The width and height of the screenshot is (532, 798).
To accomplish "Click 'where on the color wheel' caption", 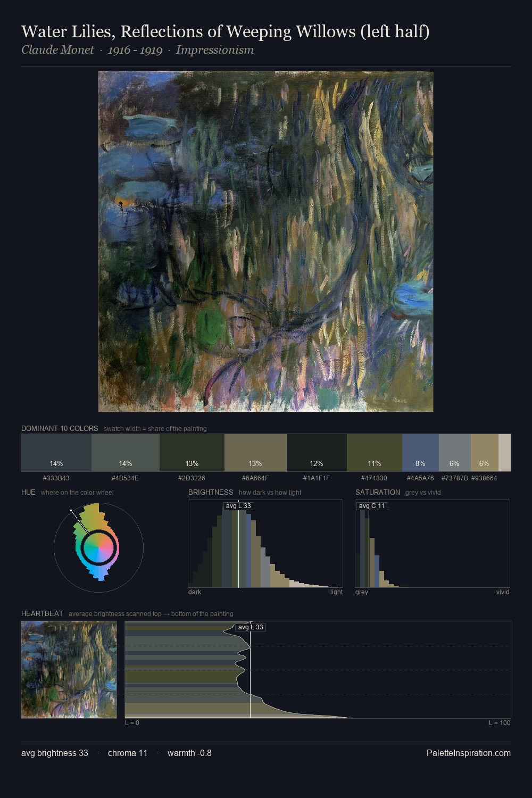I will [x=77, y=493].
